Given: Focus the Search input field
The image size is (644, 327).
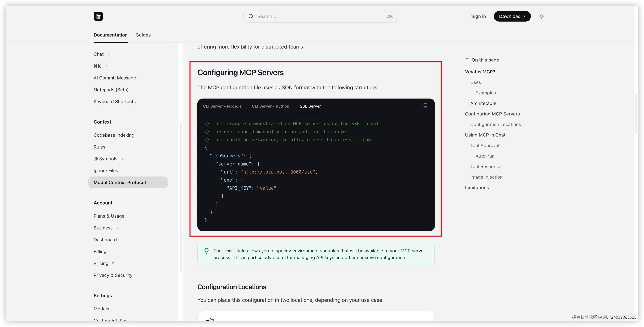Looking at the screenshot, I should 320,16.
